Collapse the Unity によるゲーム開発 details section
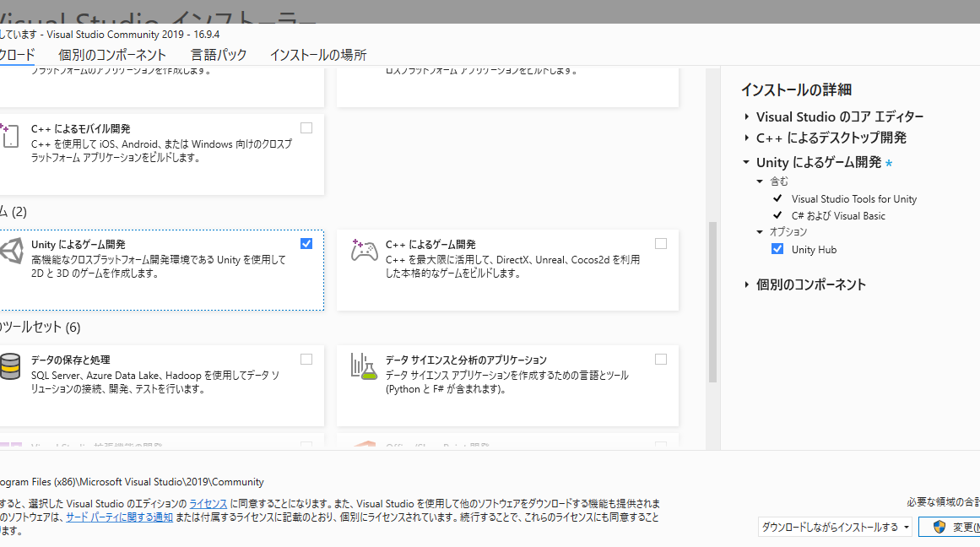 point(745,162)
